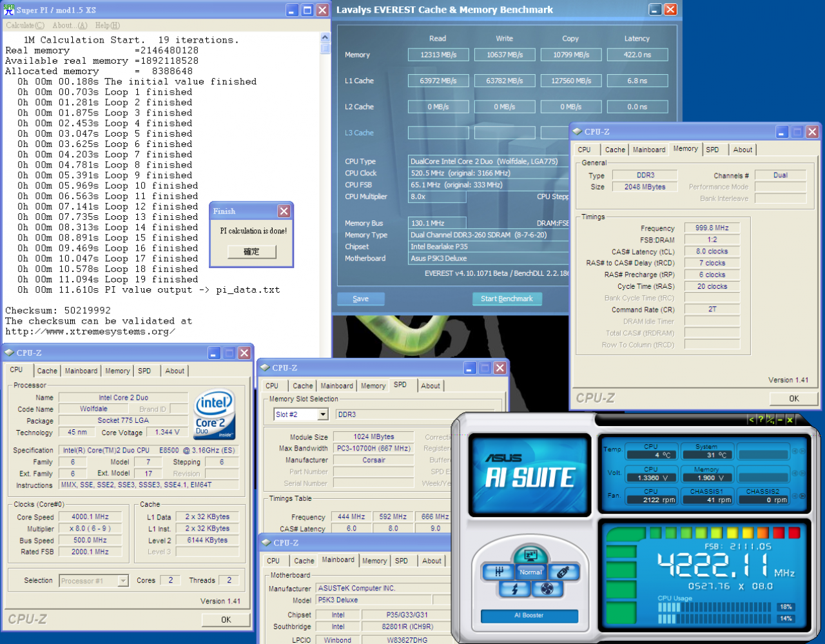This screenshot has width=825, height=644.
Task: Open the Calculate menu in Super PI
Action: tap(25, 26)
